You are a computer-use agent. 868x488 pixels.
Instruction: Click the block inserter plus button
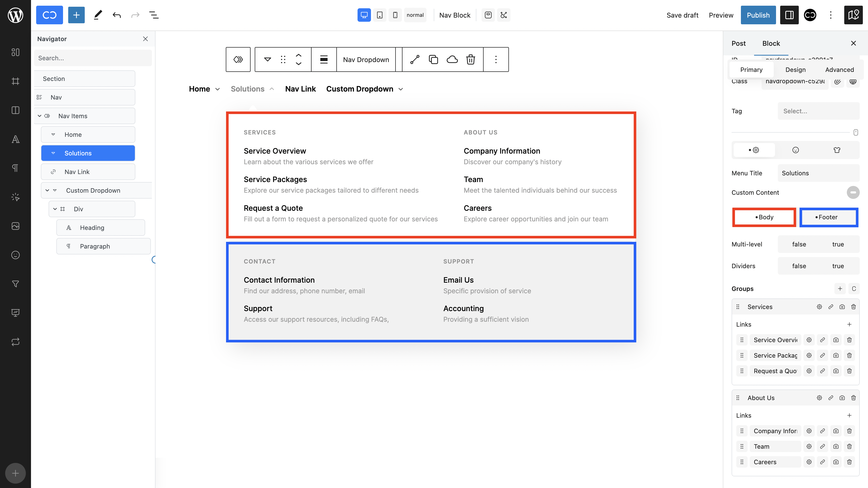[x=76, y=15]
